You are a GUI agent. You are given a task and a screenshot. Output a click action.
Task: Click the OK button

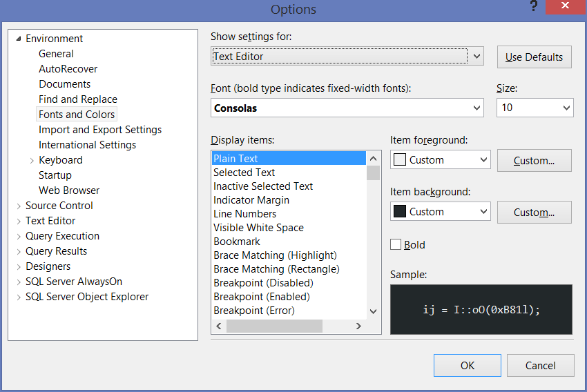pyautogui.click(x=468, y=365)
